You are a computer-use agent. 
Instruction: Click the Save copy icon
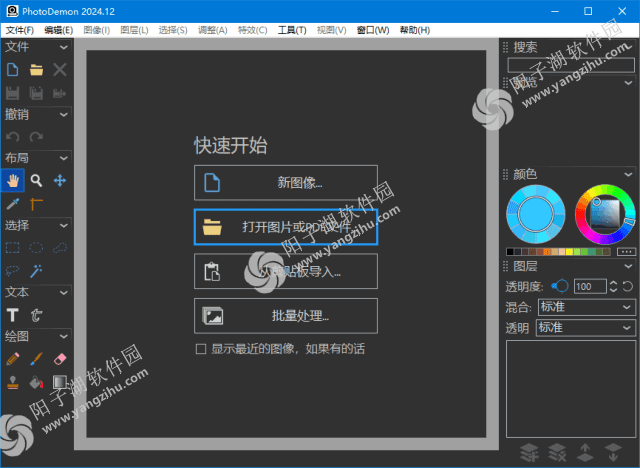(x=36, y=93)
